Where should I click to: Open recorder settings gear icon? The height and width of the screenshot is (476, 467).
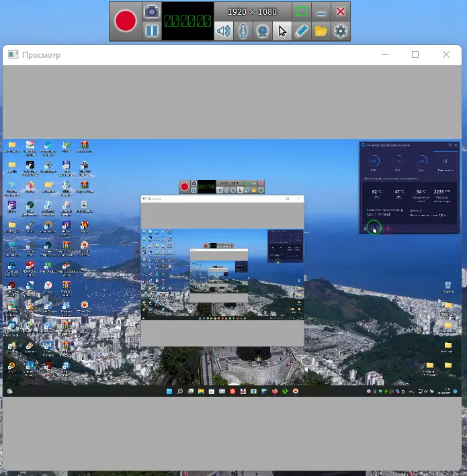tap(340, 31)
